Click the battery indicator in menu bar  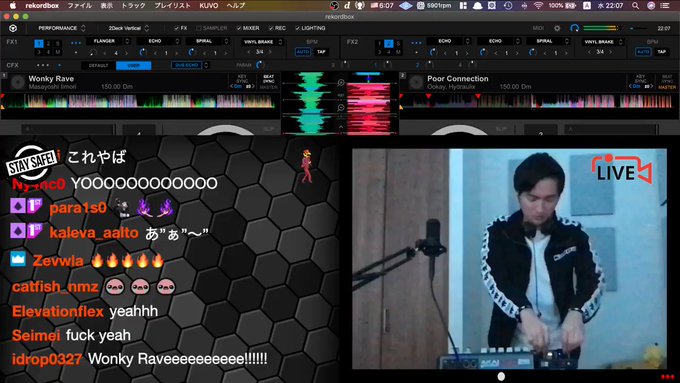coord(562,6)
